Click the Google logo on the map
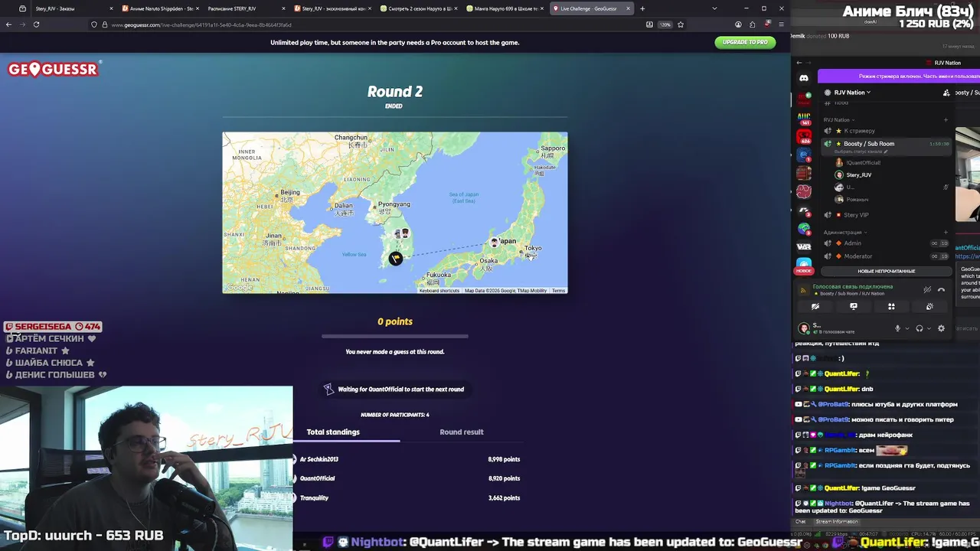Viewport: 980px width, 551px height. click(240, 288)
